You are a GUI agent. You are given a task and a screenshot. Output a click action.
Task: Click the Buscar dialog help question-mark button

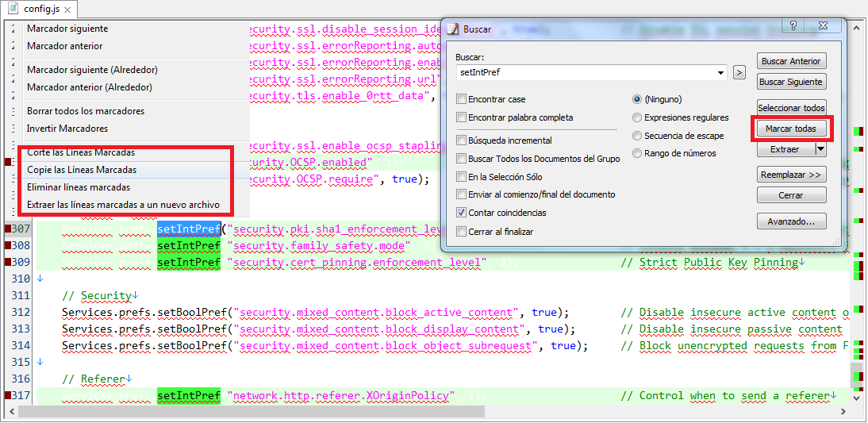793,25
